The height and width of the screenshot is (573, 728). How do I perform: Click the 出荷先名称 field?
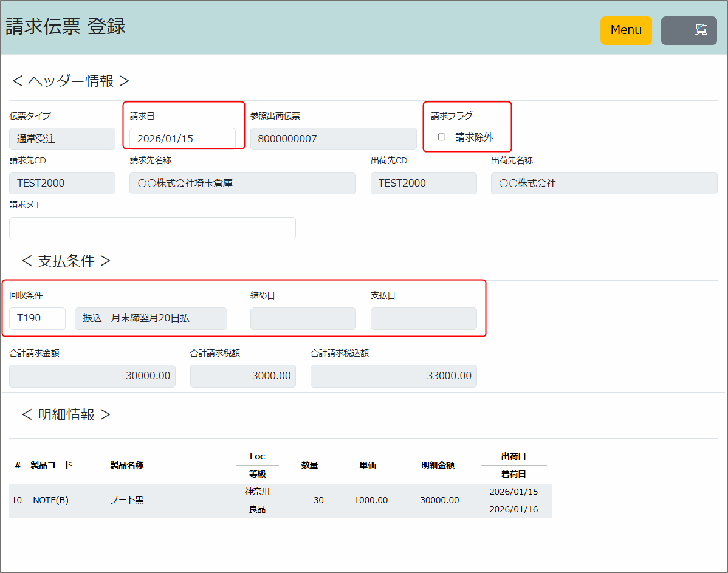coord(603,183)
